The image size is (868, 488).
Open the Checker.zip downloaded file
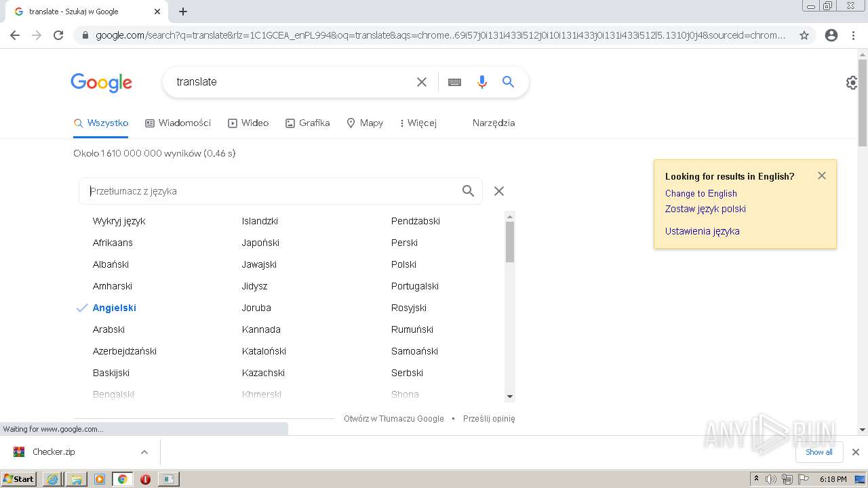coord(54,452)
